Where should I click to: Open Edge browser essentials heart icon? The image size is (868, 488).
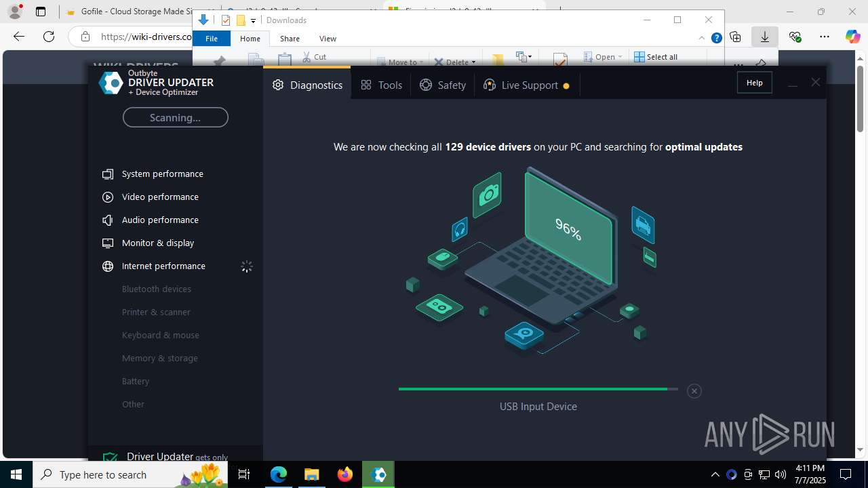[795, 37]
